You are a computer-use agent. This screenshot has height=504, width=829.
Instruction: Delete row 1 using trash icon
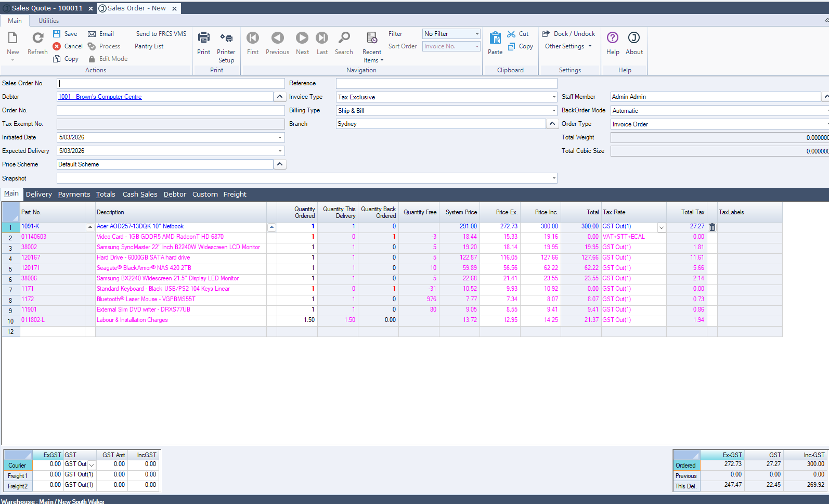pos(713,227)
